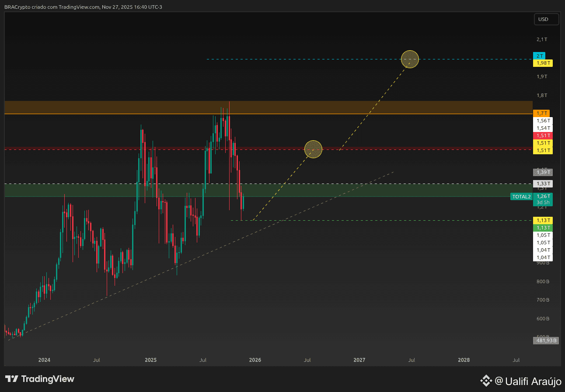
Task: Click the 700 B price scale value
Action: (x=542, y=300)
